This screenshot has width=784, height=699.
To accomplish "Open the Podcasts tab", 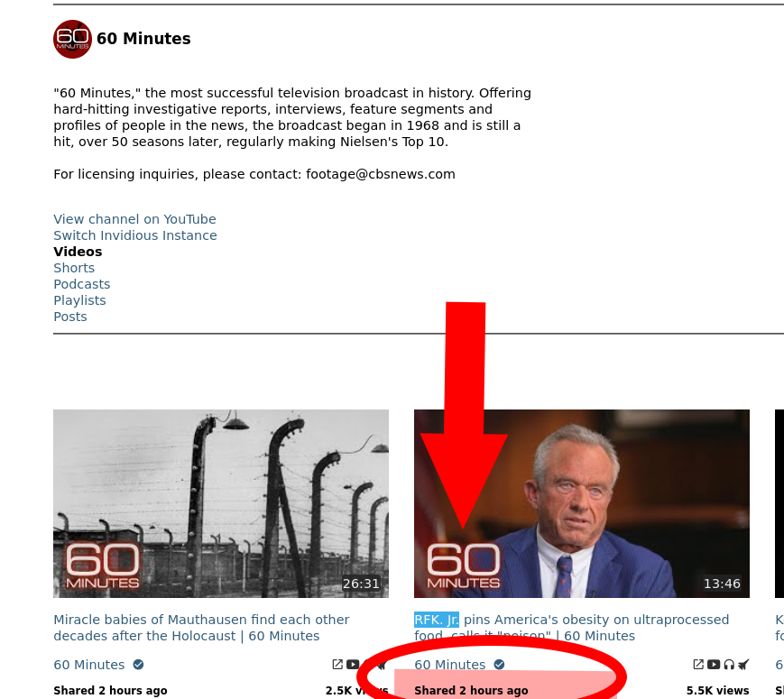I will coord(82,284).
